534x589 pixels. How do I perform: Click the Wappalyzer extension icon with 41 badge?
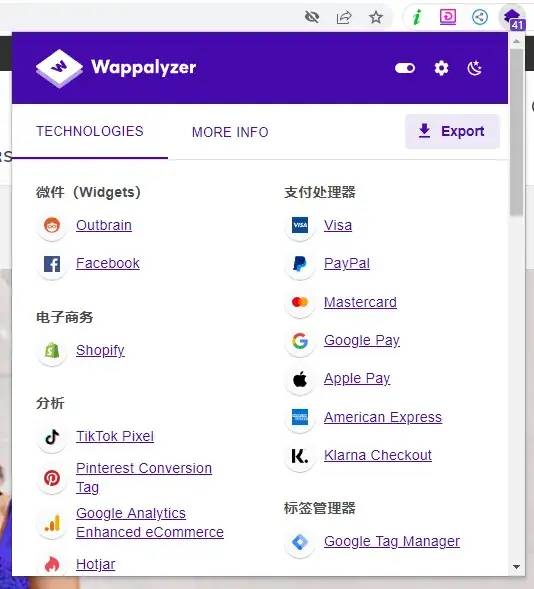point(513,18)
